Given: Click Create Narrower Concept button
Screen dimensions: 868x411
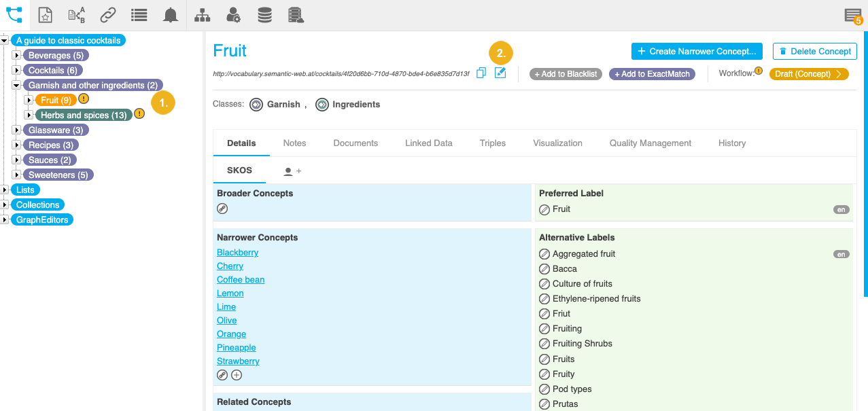Looking at the screenshot, I should [x=697, y=52].
